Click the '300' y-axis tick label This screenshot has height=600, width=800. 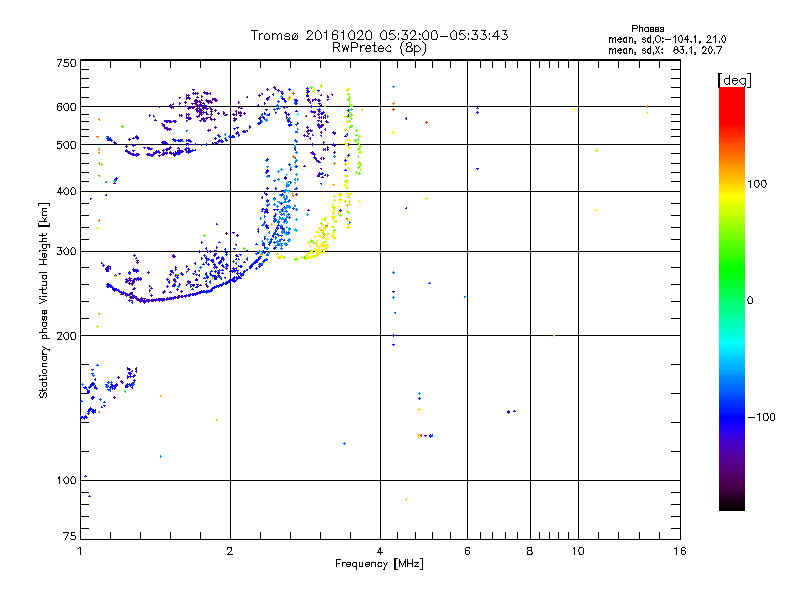[x=66, y=251]
